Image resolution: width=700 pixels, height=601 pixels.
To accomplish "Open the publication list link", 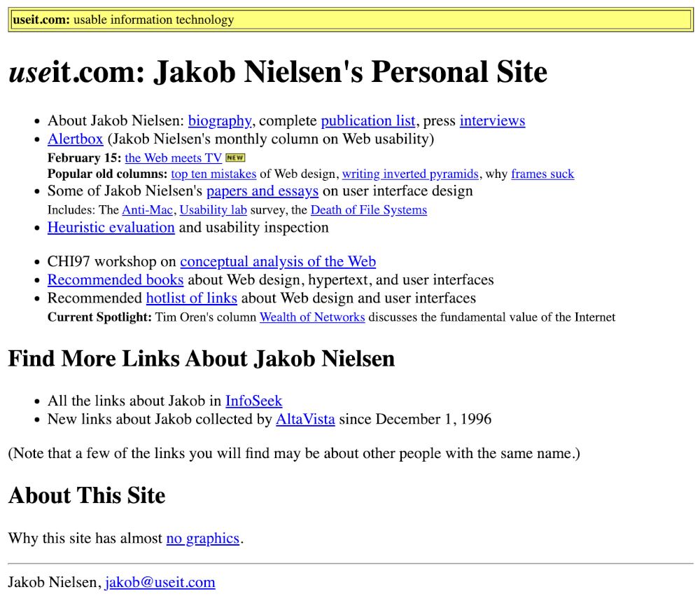I will point(368,120).
